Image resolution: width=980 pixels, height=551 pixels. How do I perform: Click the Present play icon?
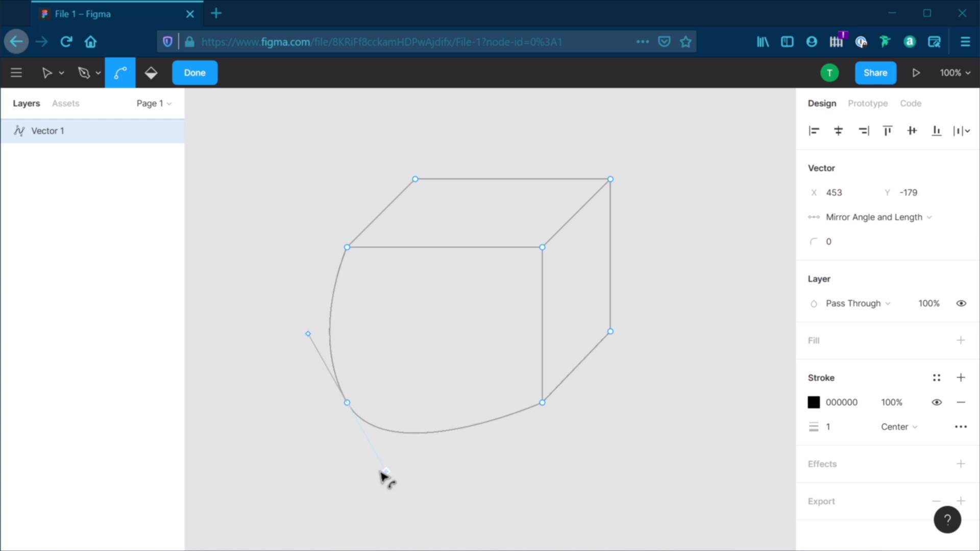(916, 73)
